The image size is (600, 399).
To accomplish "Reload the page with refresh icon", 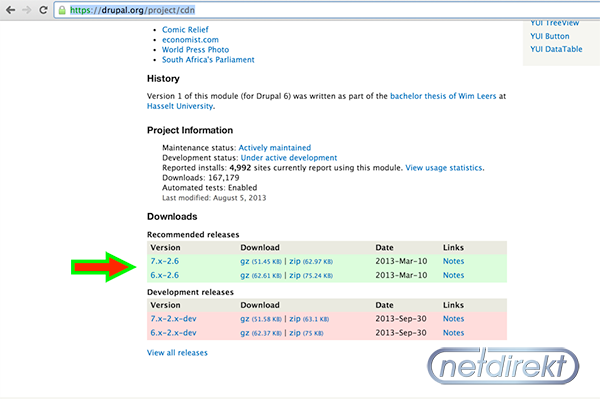I will [43, 10].
